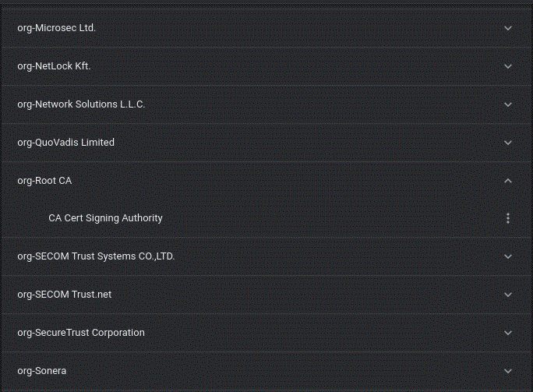Select the CA Cert Signing Authority certificate
The width and height of the screenshot is (533, 392).
[x=105, y=218]
